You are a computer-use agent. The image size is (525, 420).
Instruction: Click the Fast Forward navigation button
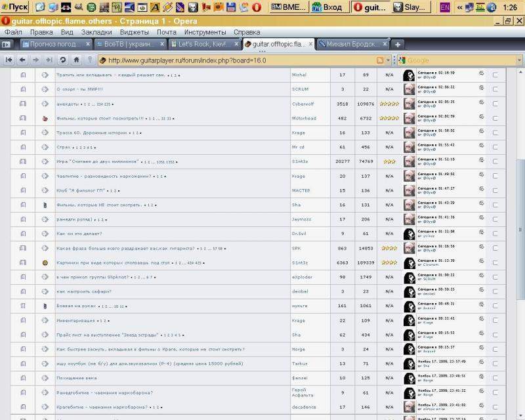[x=49, y=60]
